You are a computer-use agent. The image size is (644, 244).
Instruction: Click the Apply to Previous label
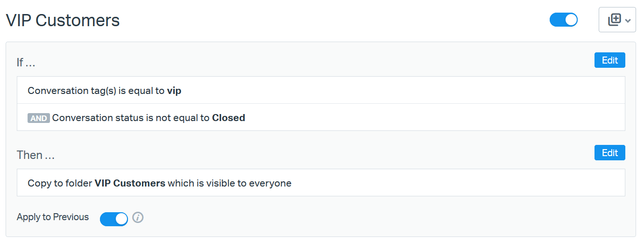click(x=53, y=217)
